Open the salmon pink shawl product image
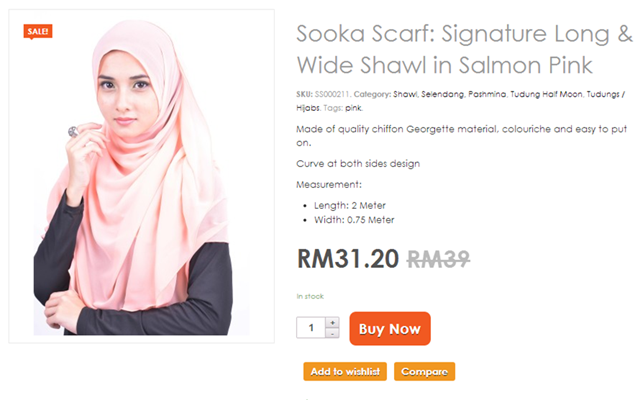Image resolution: width=640 pixels, height=400 pixels. [141, 176]
